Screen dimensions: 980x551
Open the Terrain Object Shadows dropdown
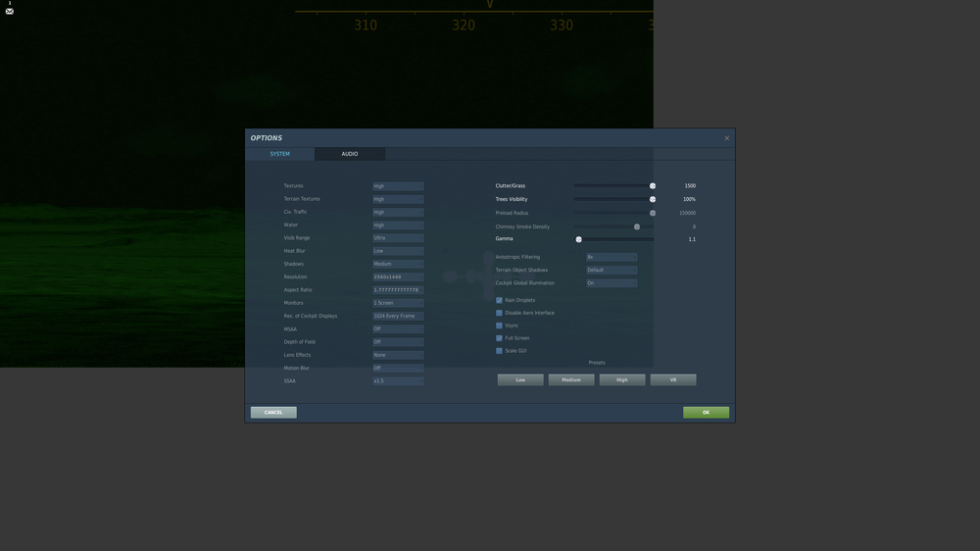pos(612,271)
